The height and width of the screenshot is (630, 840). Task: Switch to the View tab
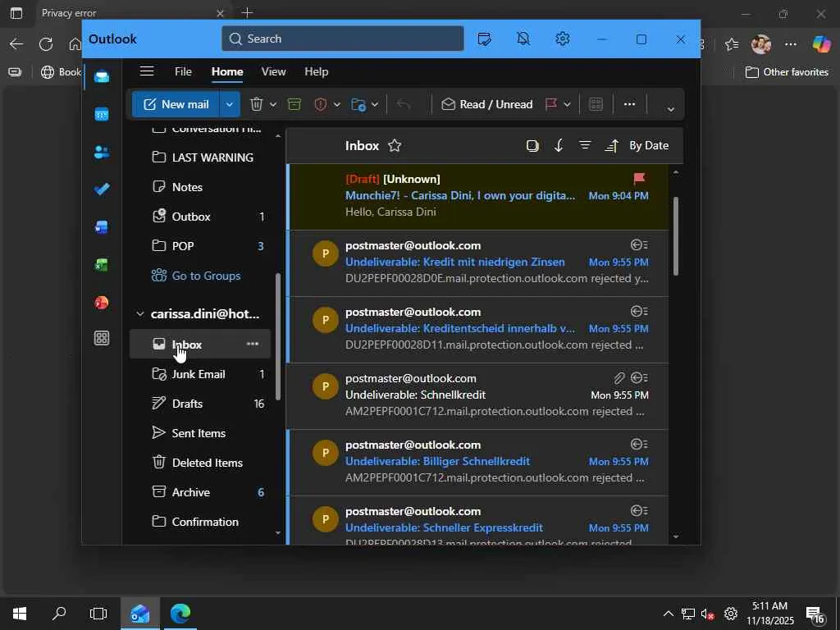point(273,71)
